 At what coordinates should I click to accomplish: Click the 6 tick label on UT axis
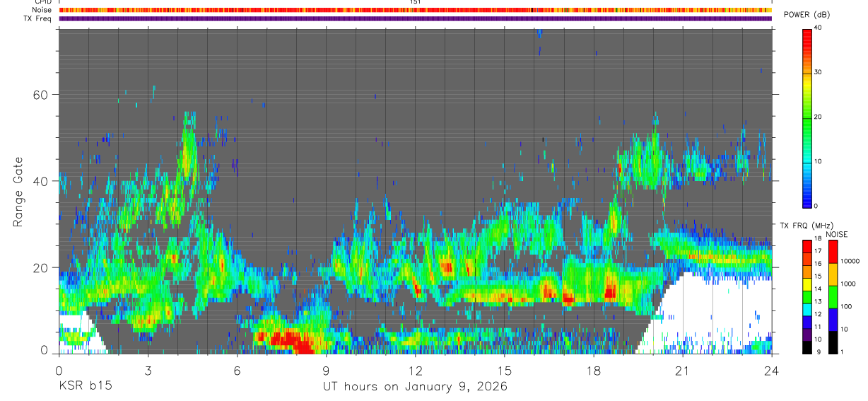pos(237,370)
